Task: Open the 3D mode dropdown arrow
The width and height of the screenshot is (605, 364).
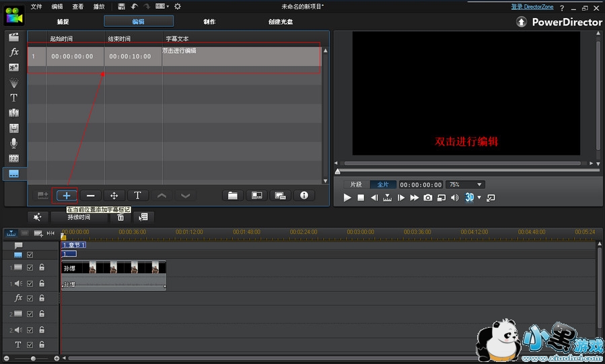Action: click(x=479, y=198)
